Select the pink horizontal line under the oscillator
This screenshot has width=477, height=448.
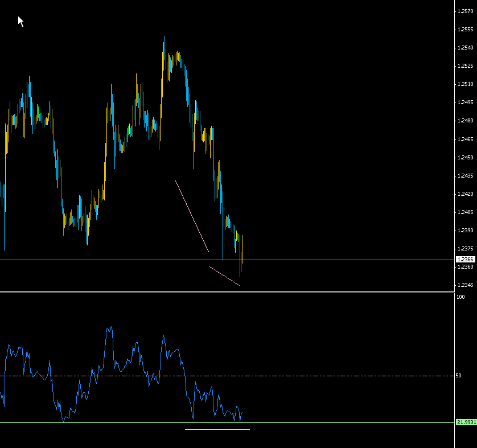[217, 429]
